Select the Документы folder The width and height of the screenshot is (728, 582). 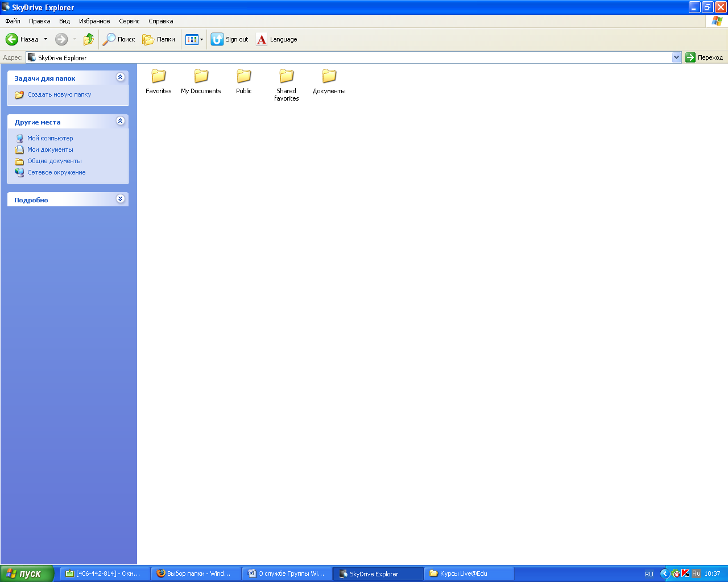[x=329, y=81]
